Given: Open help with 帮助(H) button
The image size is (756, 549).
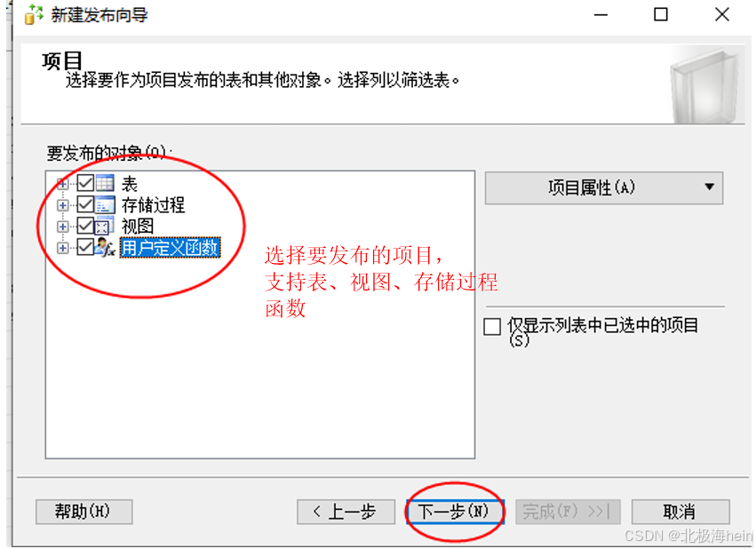Looking at the screenshot, I should 84,512.
